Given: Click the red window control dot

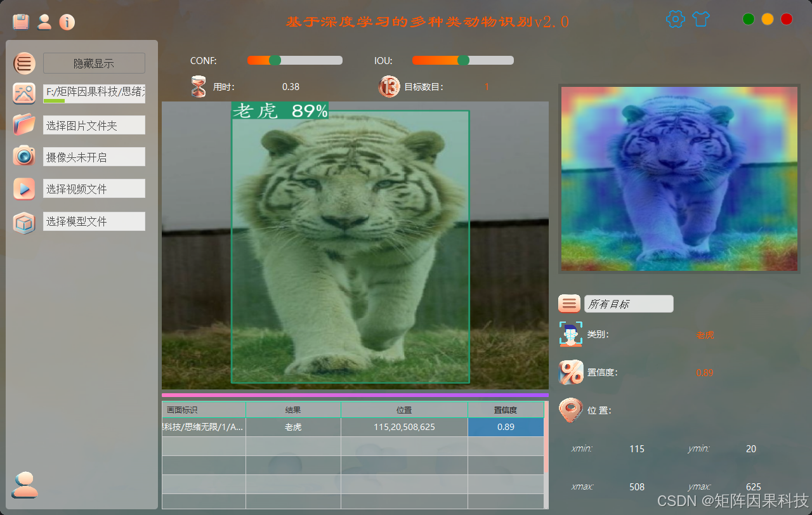Looking at the screenshot, I should pos(787,19).
